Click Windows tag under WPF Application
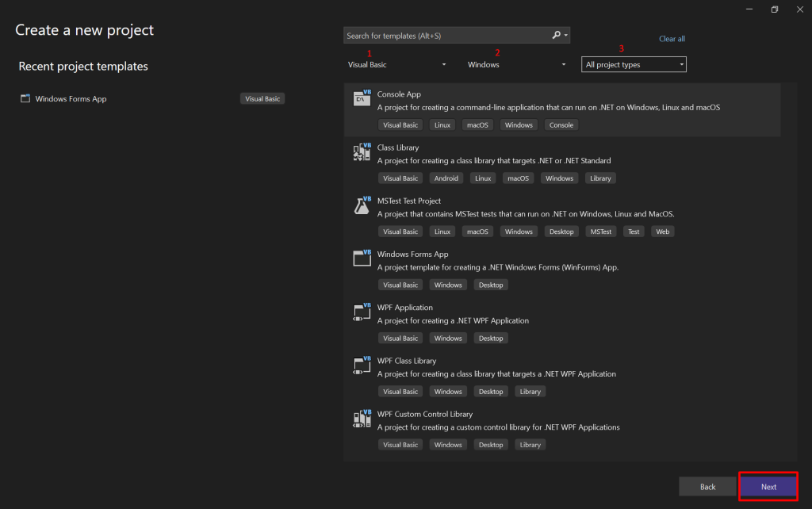 click(448, 338)
